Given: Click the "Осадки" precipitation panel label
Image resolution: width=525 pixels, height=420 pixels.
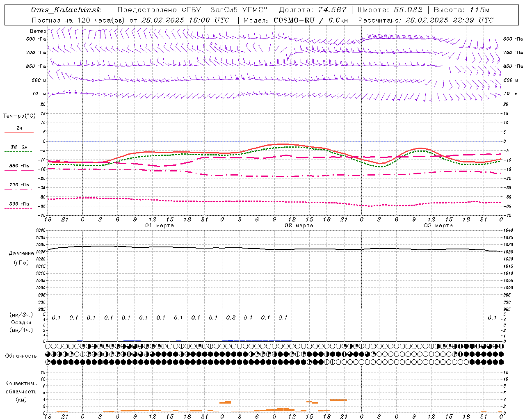Looking at the screenshot, I should pyautogui.click(x=21, y=322).
